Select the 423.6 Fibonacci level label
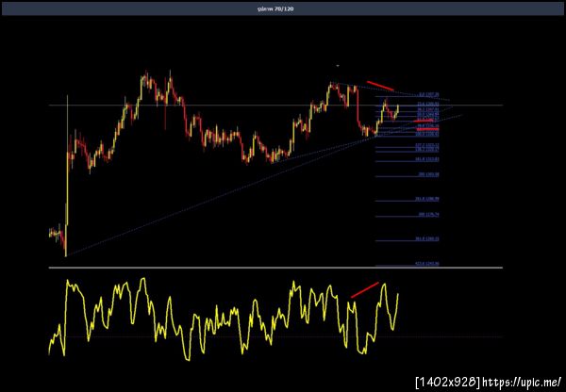566x392 pixels. tap(428, 264)
